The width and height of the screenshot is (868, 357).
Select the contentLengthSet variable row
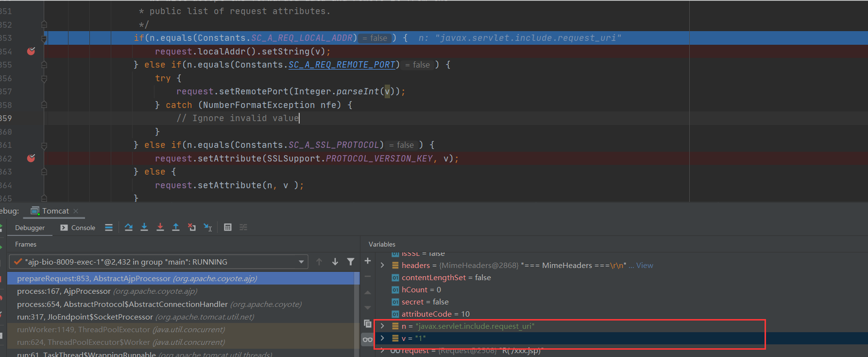click(621, 277)
